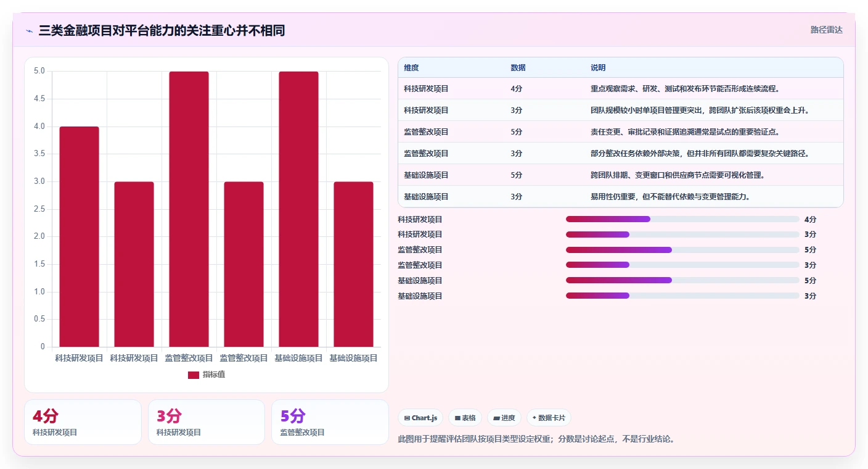Click the 监管整改项目 chart bar valued 3
The height and width of the screenshot is (469, 868).
(x=244, y=264)
